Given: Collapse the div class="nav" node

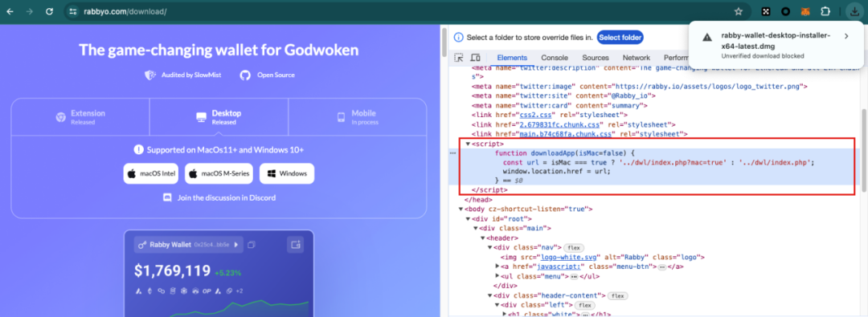Looking at the screenshot, I should click(489, 247).
